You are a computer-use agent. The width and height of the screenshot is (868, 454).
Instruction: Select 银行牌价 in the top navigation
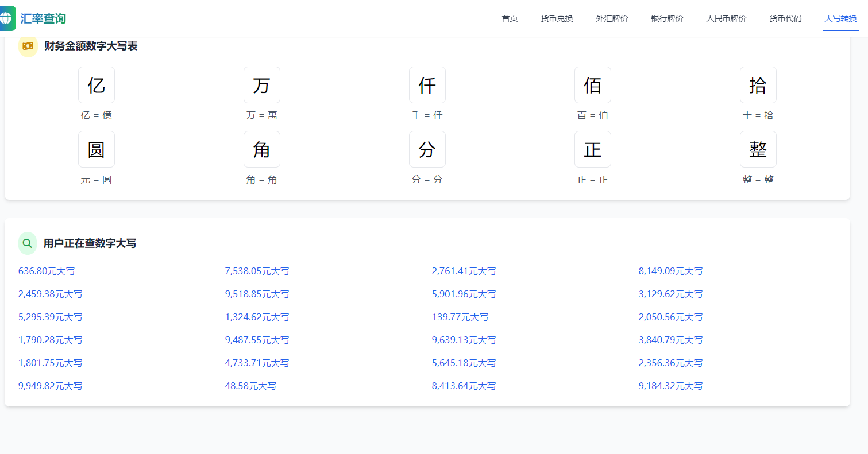(x=667, y=18)
